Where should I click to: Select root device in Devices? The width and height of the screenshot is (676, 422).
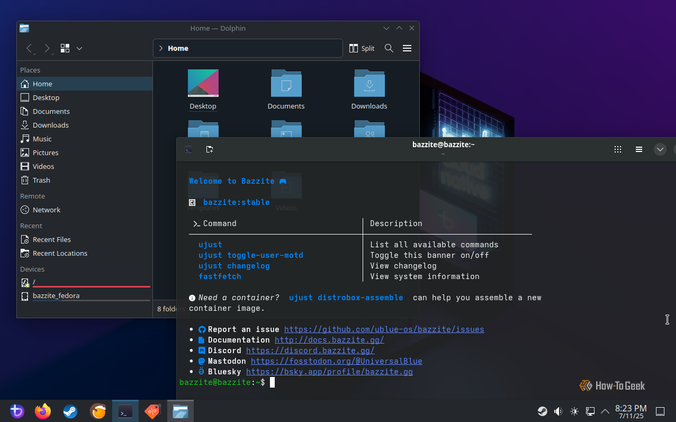coord(84,282)
